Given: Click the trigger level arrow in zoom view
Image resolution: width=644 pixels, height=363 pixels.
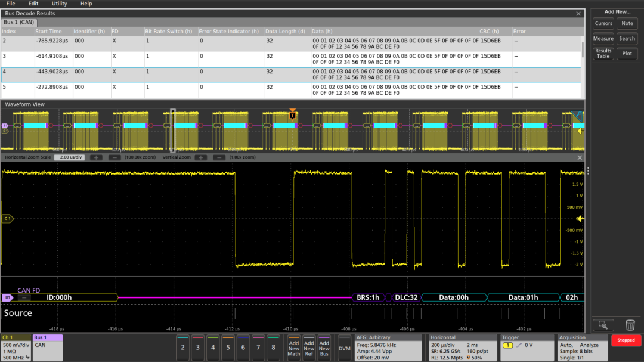Looking at the screenshot, I should 580,219.
